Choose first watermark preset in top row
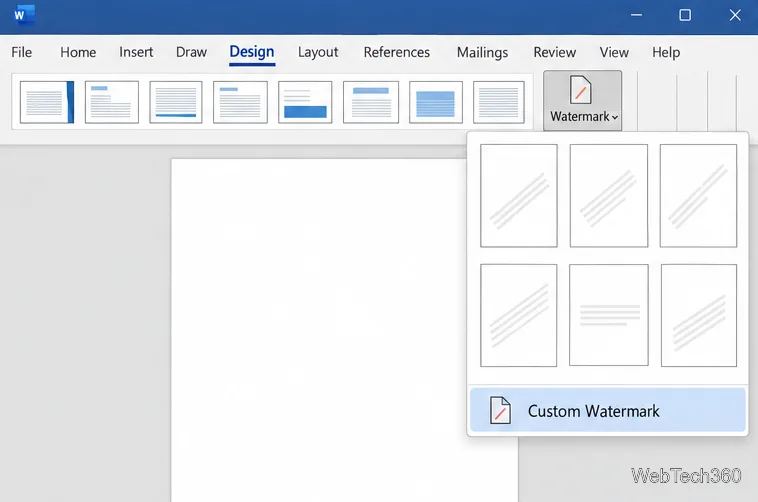 pyautogui.click(x=519, y=195)
